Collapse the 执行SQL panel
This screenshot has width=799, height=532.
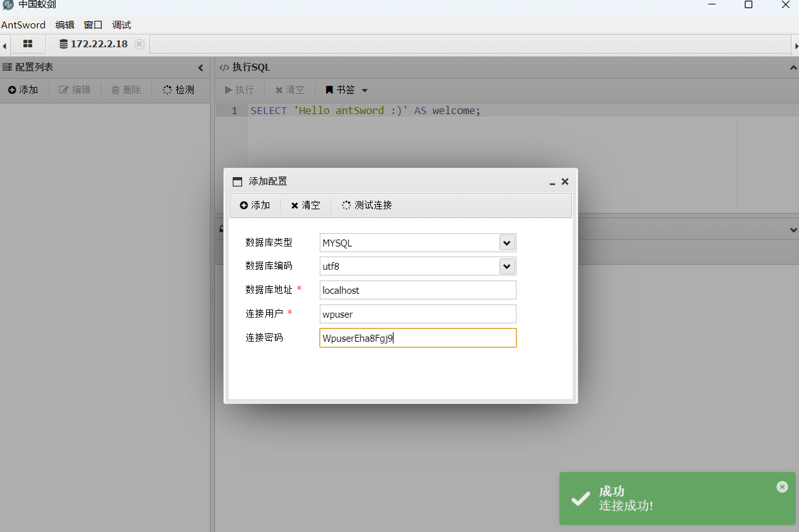coord(793,67)
